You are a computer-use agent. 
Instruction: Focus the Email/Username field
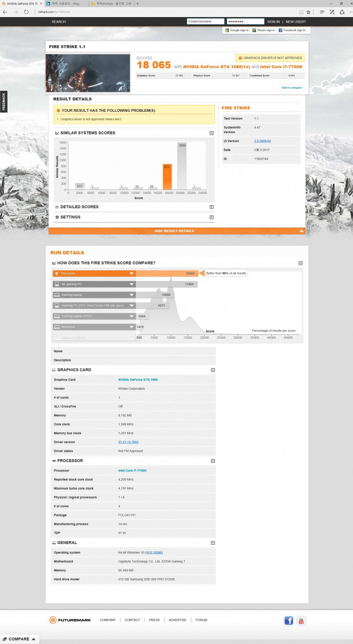click(x=206, y=21)
